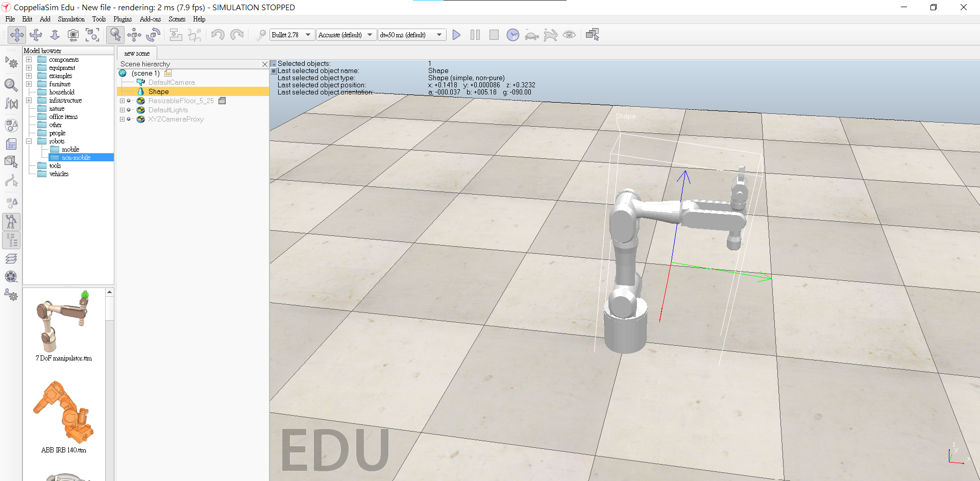Screen dimensions: 980x481
Task: Open the Scenes menu
Action: pos(177,19)
